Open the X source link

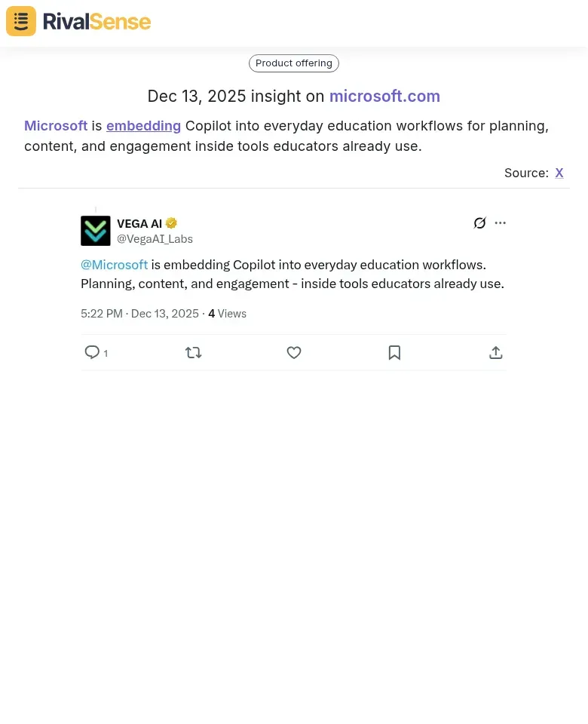pos(559,173)
